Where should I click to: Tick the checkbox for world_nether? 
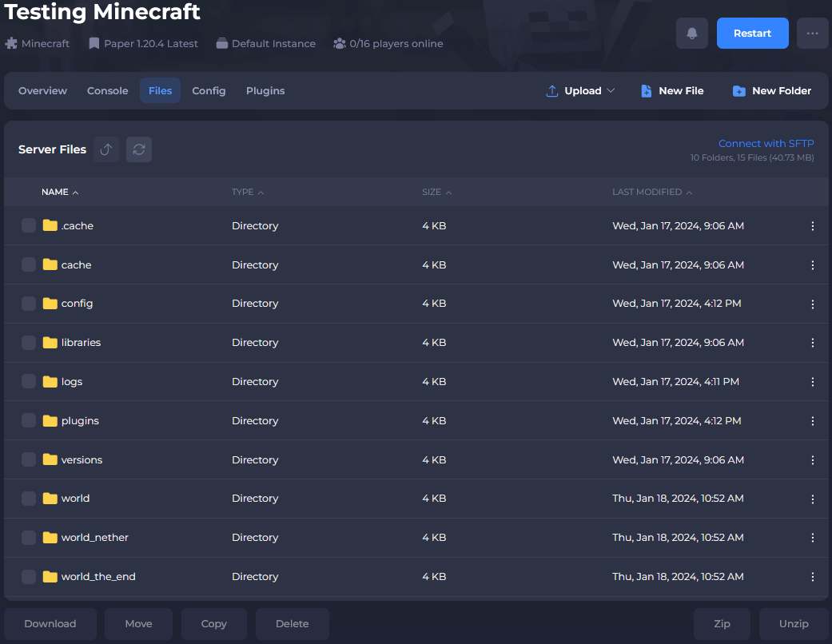coord(29,538)
